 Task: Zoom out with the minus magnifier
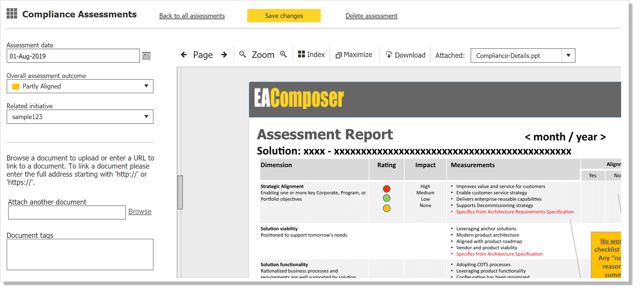[243, 54]
